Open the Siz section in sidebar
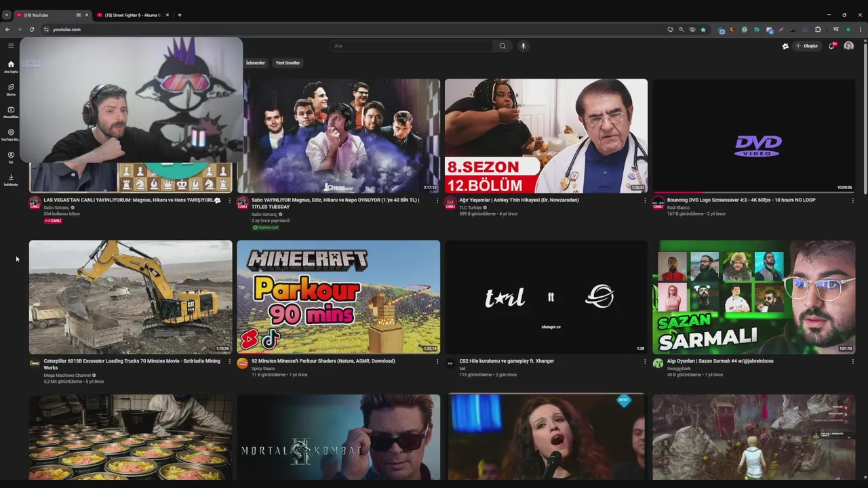 pyautogui.click(x=11, y=157)
